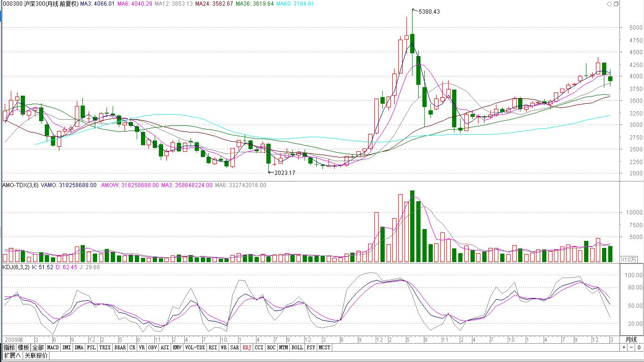Click the 月线 period selector

631,339
